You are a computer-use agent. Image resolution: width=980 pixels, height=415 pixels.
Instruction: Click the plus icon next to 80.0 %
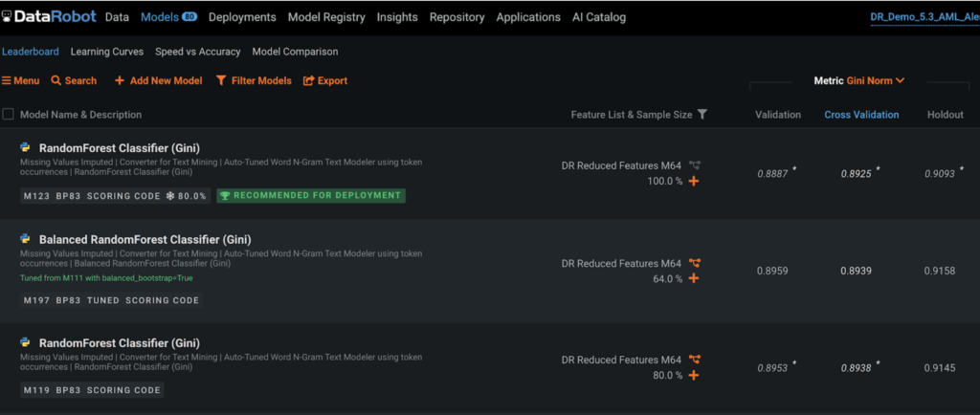click(x=693, y=375)
